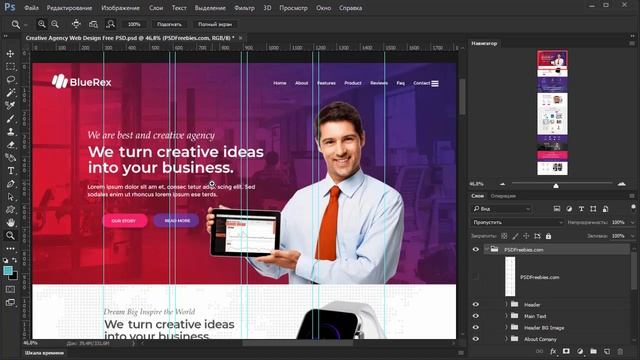Select the Magic Wand tool
Viewport: 640px width, 360px height.
(11, 92)
